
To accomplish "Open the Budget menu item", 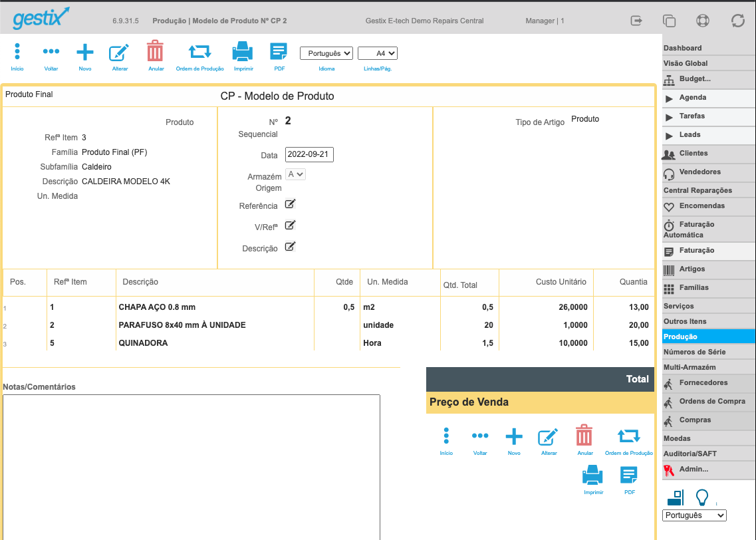I will point(708,79).
